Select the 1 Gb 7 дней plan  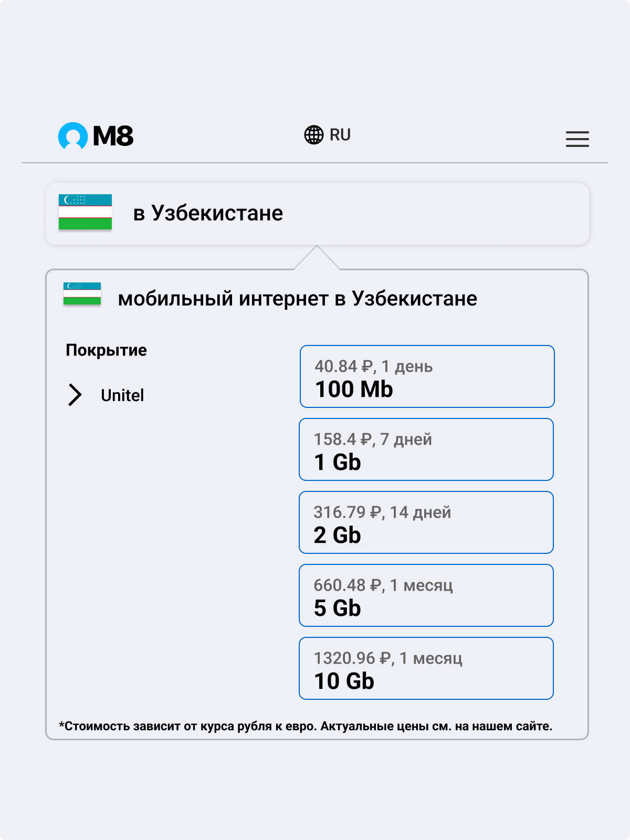pyautogui.click(x=426, y=449)
